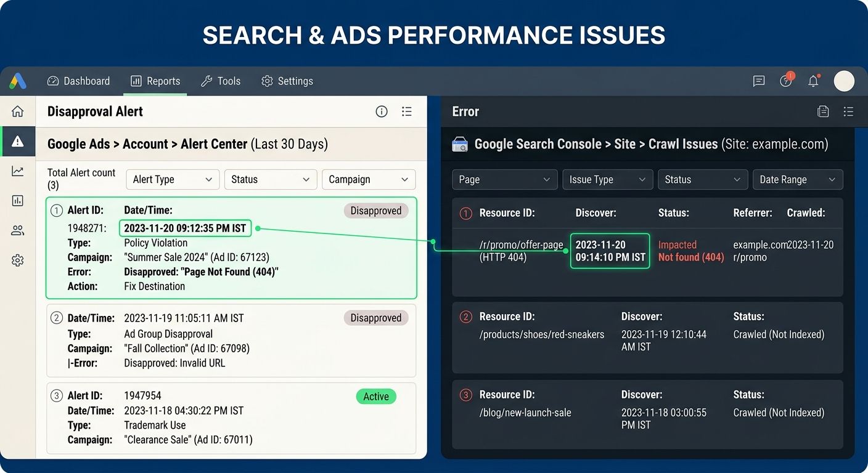Open the Settings gear icon in sidebar
This screenshot has height=473, width=868.
(x=17, y=260)
